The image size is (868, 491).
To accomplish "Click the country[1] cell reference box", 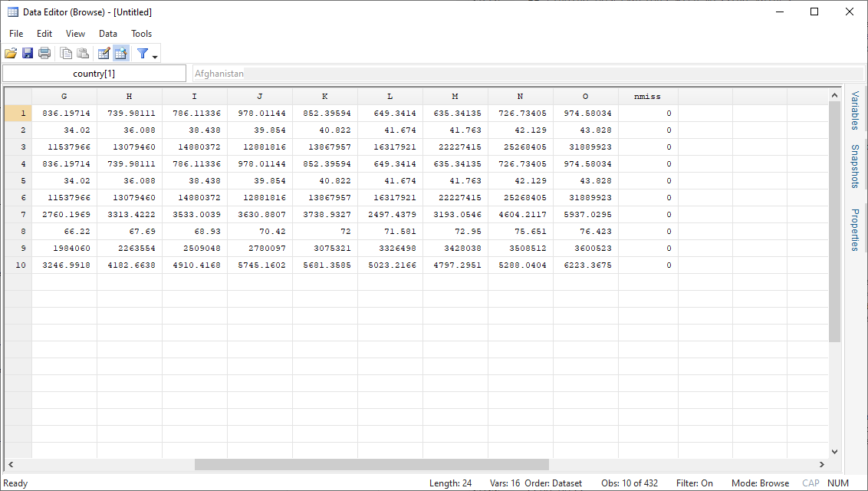I will click(94, 74).
